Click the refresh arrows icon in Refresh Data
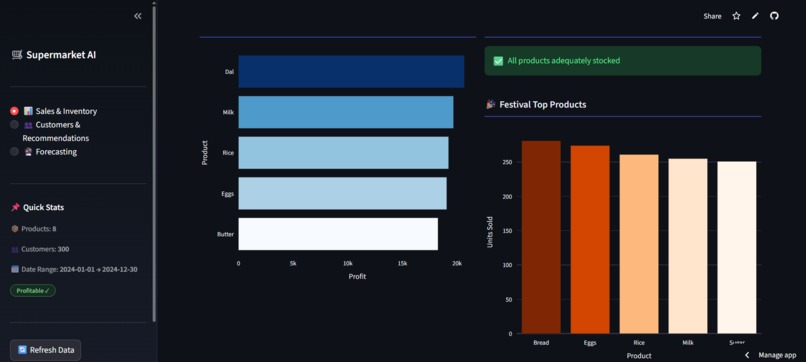The width and height of the screenshot is (806, 362). coord(22,350)
